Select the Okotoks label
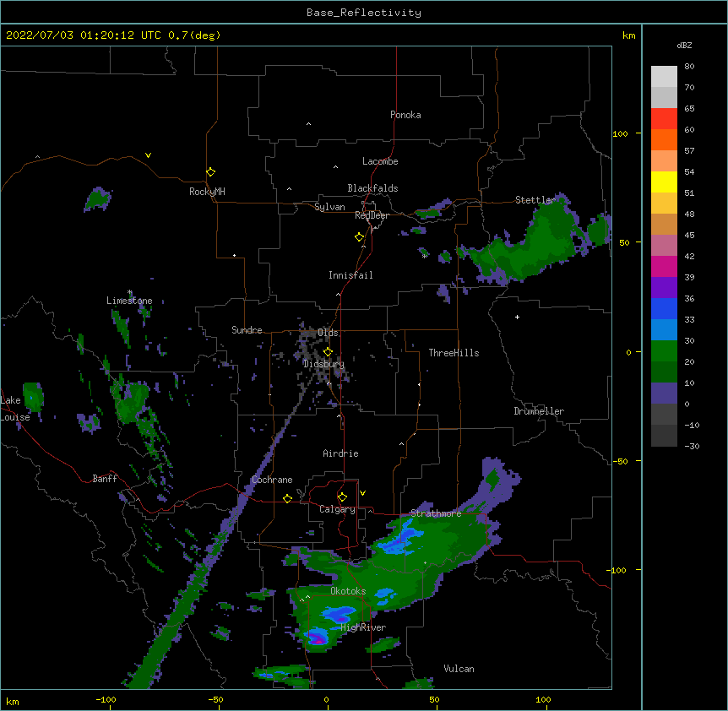 (x=348, y=591)
